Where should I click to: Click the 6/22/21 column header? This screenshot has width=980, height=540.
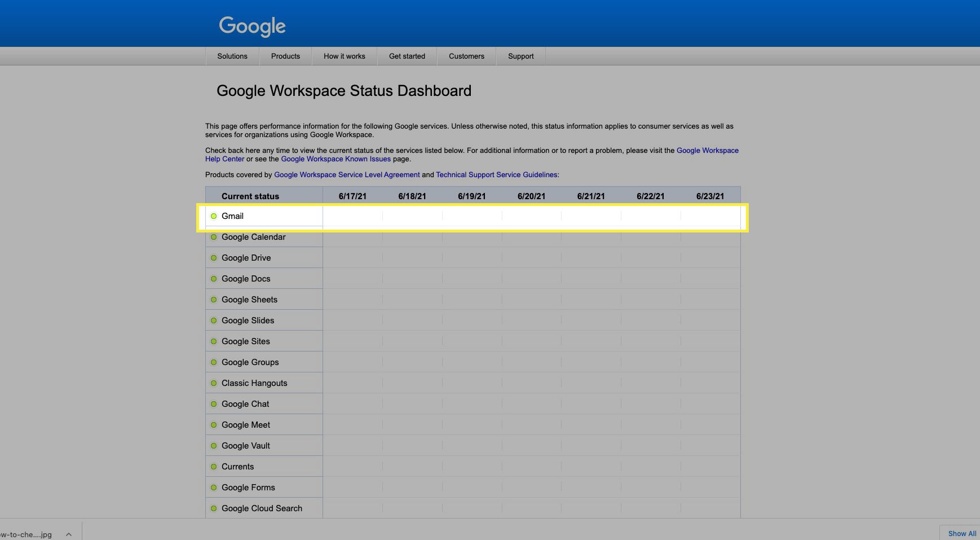click(x=651, y=196)
